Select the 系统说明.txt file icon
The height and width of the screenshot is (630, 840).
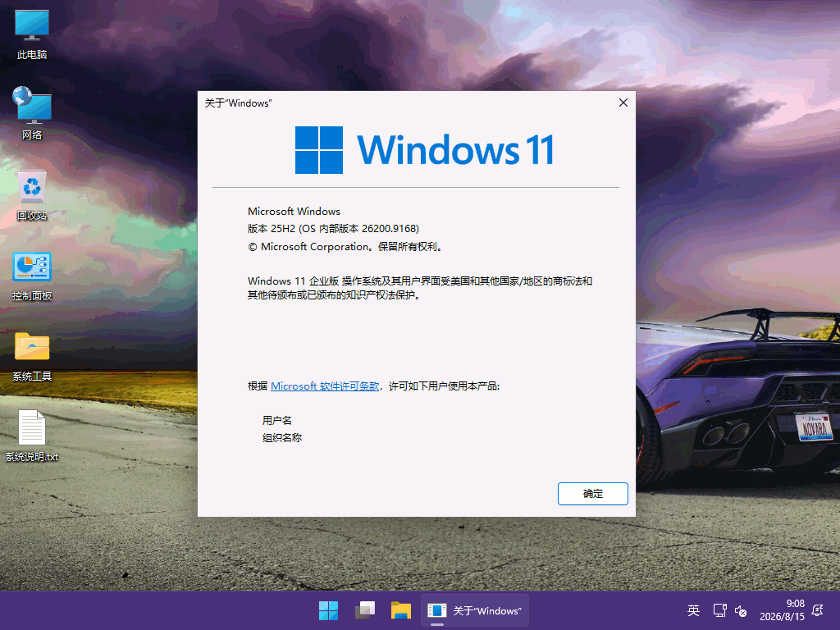pyautogui.click(x=32, y=435)
